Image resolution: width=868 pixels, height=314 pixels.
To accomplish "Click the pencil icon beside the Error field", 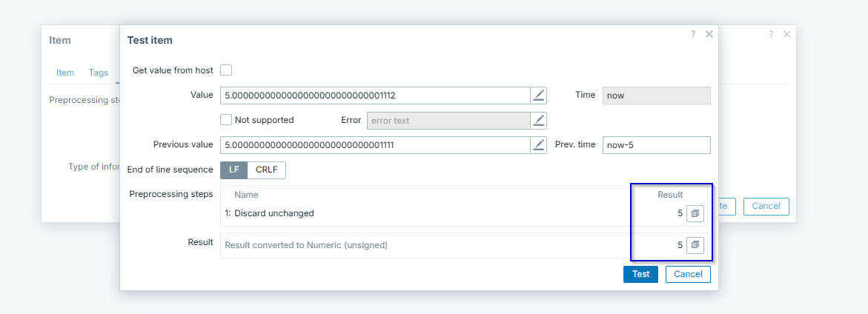I will point(539,120).
